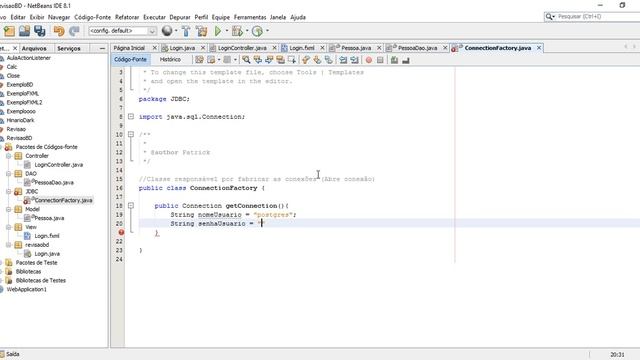Image resolution: width=640 pixels, height=360 pixels.
Task: Collapse the Javadoc fold on line 10
Action: (131, 134)
